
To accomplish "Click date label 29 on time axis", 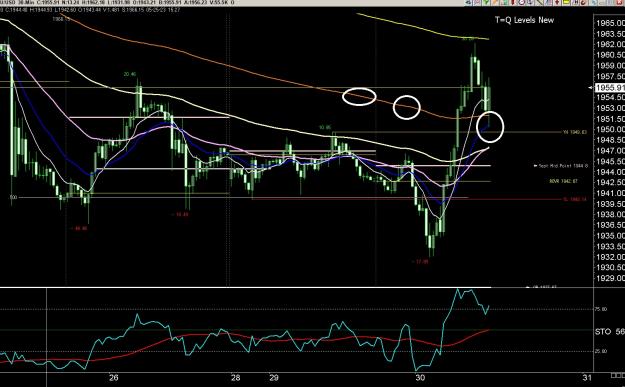I will pos(273,378).
